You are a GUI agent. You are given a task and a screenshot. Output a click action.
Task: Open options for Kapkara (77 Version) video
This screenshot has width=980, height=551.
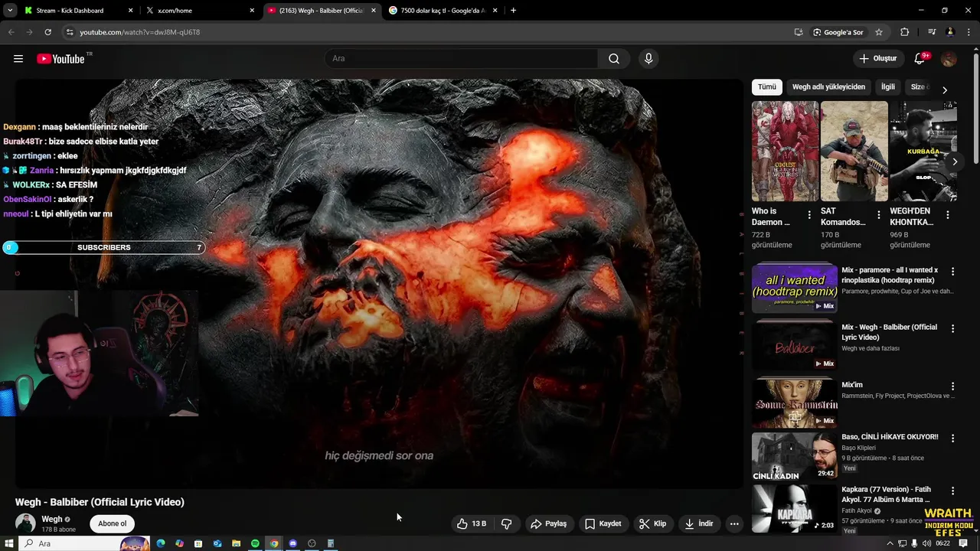[952, 491]
